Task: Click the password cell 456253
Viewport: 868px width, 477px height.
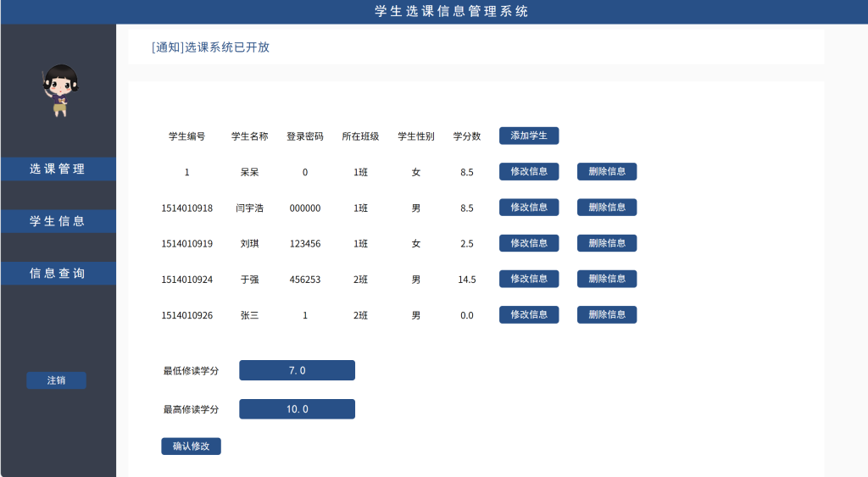Action: click(x=305, y=280)
